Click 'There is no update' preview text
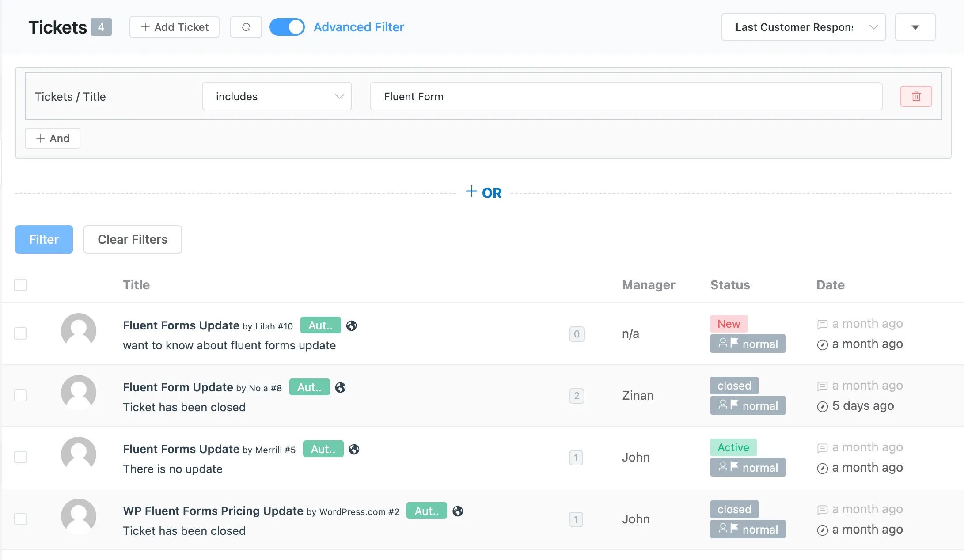 point(173,469)
